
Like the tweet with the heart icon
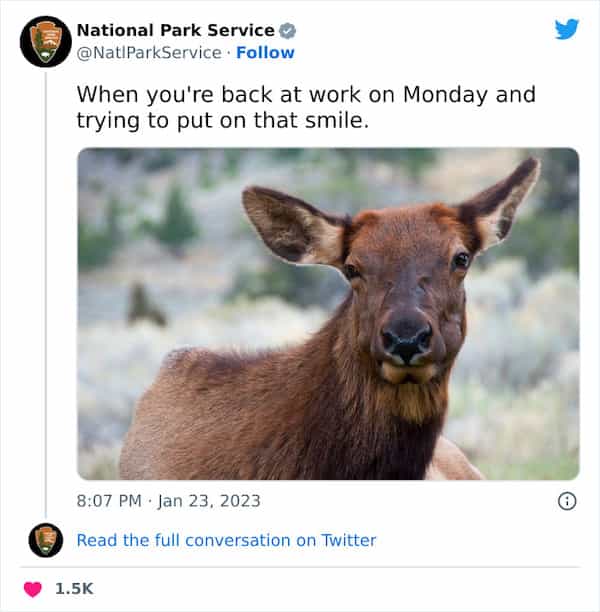[33, 589]
